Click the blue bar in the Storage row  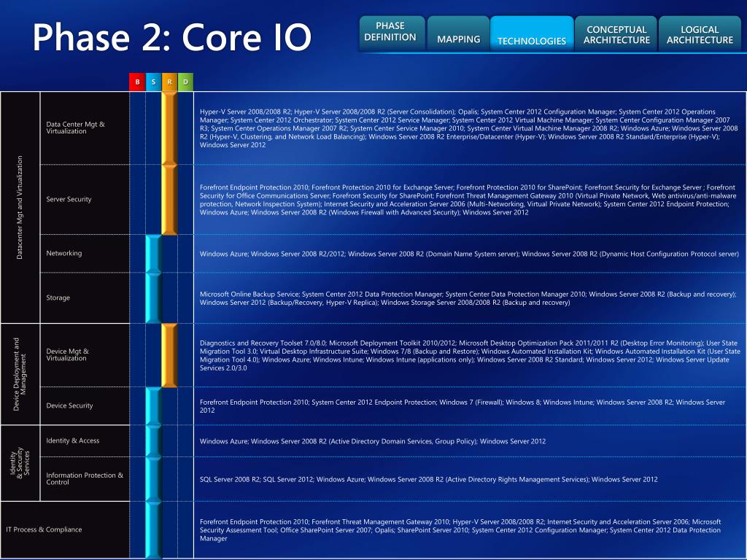153,298
